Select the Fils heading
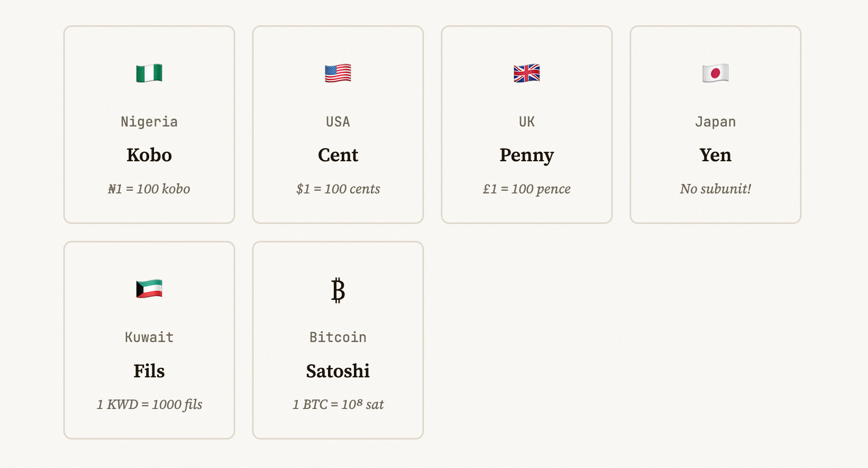This screenshot has height=468, width=868. [149, 371]
